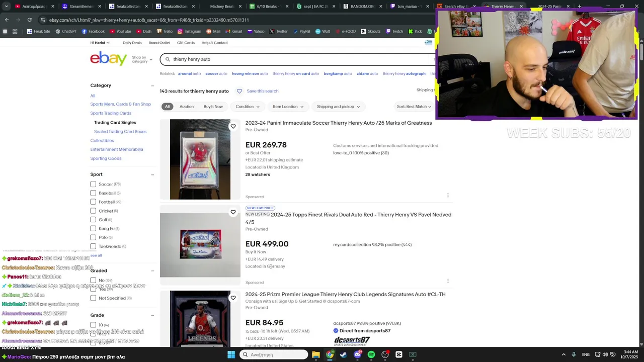Open the Gmail bookmark
Image resolution: width=644 pixels, height=362 pixels.
tap(233, 31)
